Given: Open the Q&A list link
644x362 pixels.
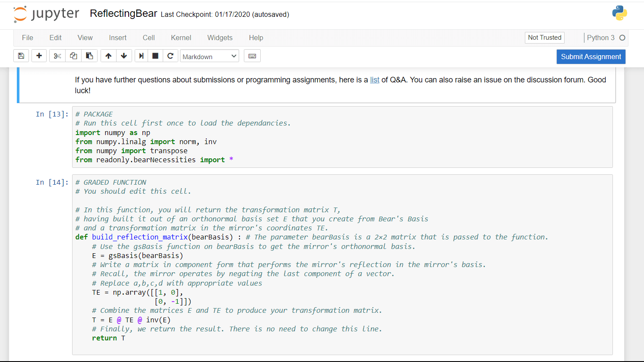Looking at the screenshot, I should coord(375,80).
